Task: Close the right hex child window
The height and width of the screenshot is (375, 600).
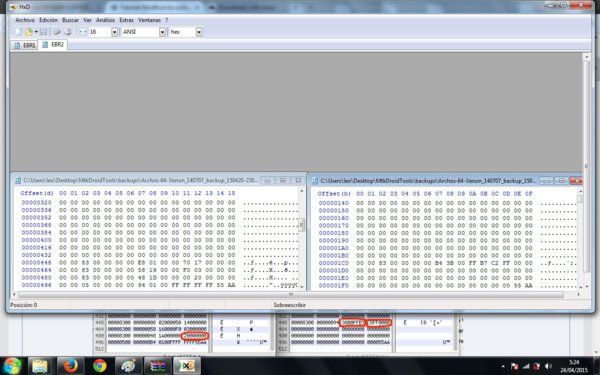Action: [x=576, y=180]
